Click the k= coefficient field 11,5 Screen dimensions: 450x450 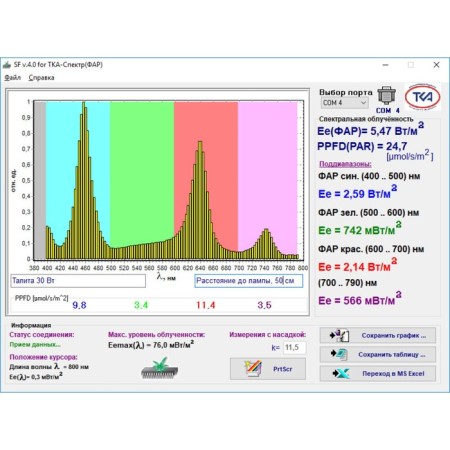tap(294, 348)
